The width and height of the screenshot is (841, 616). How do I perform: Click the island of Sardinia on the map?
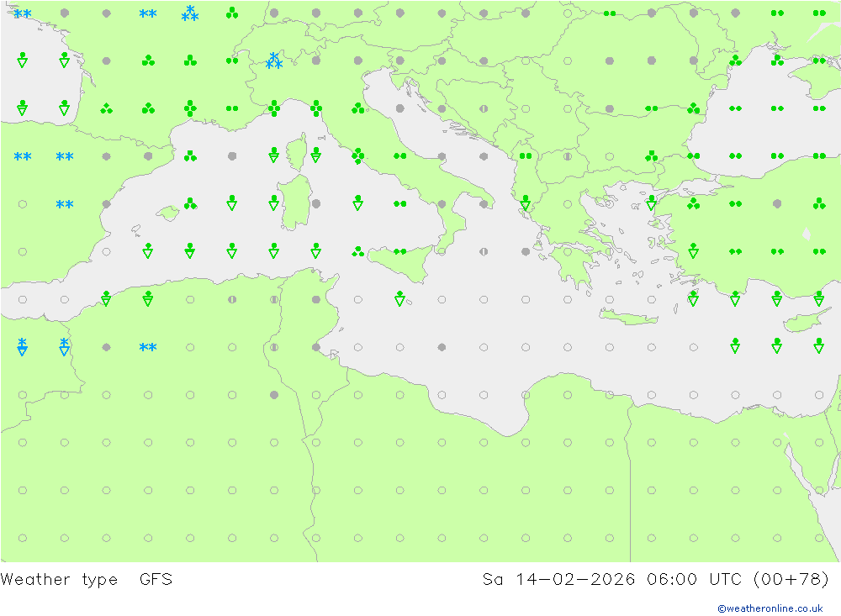coord(295,203)
